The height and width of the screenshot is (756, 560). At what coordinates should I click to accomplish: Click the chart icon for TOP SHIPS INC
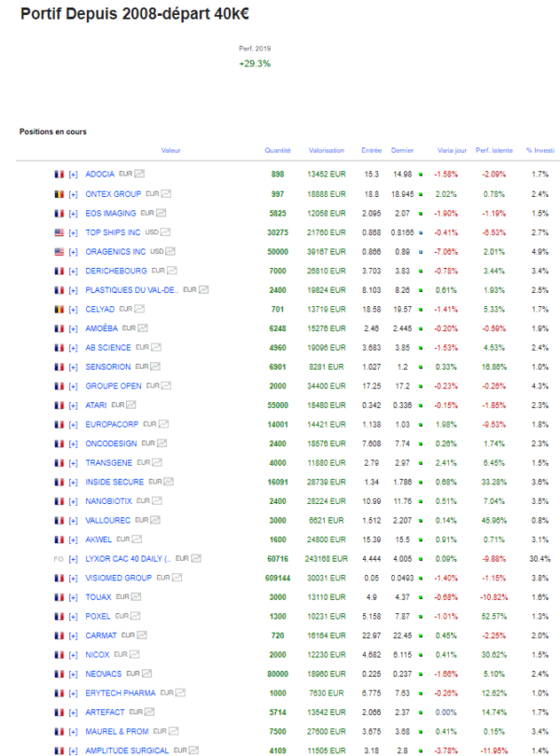click(165, 232)
